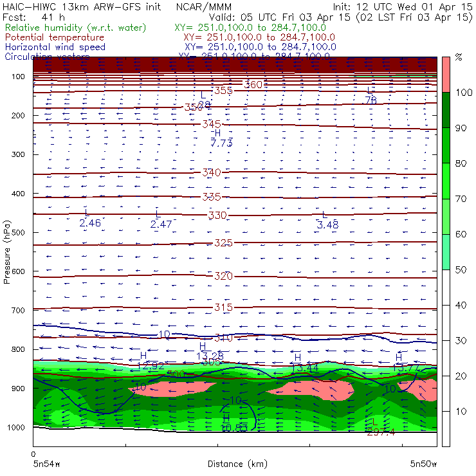Click the 'Distance (km)' axis title
476x476 pixels.
[x=238, y=464]
